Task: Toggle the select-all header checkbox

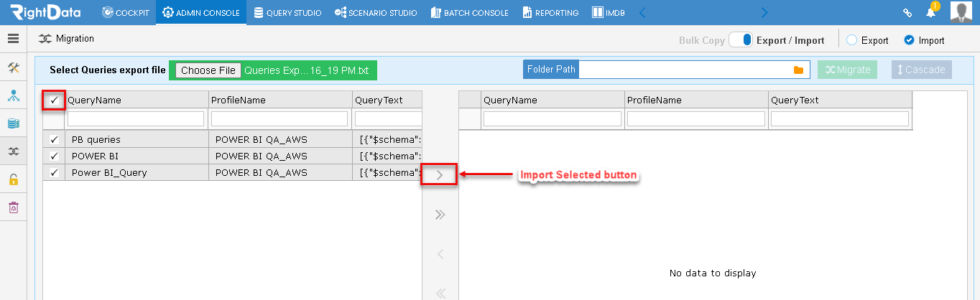Action: tap(54, 100)
